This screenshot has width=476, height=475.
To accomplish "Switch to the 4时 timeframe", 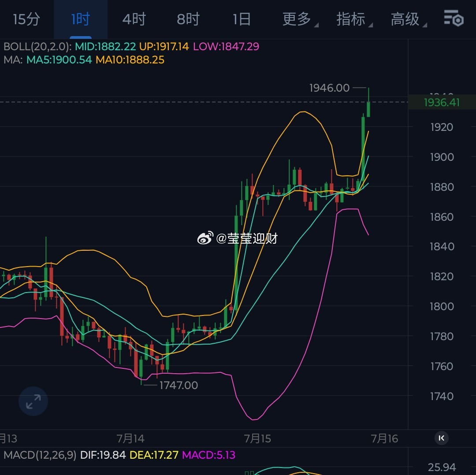I will 134,19.
